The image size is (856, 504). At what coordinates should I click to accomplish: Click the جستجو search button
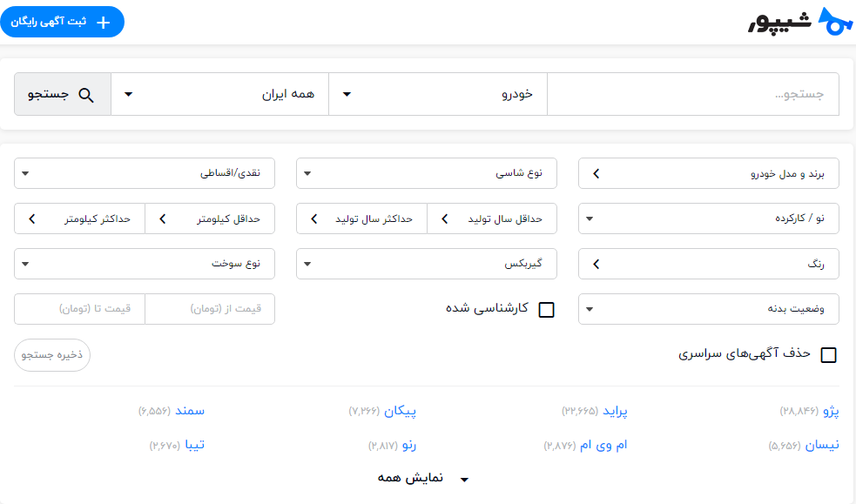coord(62,95)
